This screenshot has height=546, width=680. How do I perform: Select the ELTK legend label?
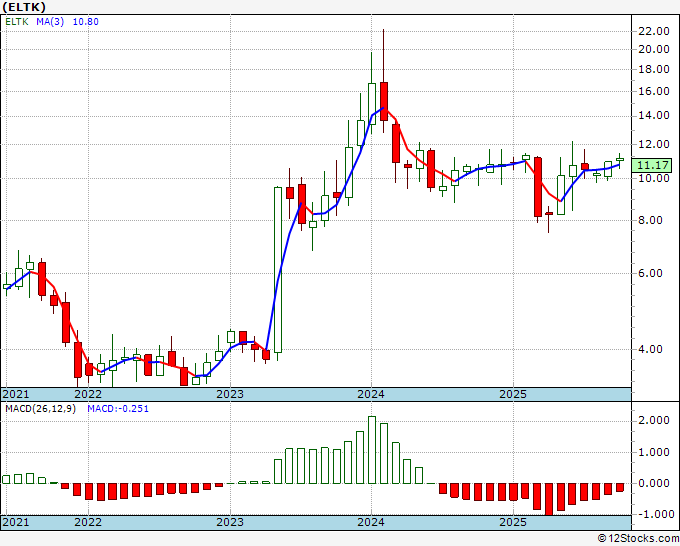pos(17,21)
